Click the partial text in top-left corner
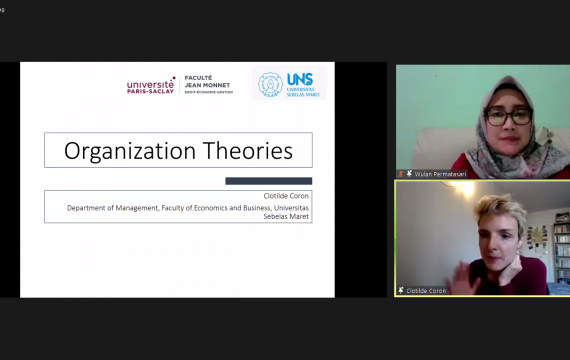 coord(2,10)
